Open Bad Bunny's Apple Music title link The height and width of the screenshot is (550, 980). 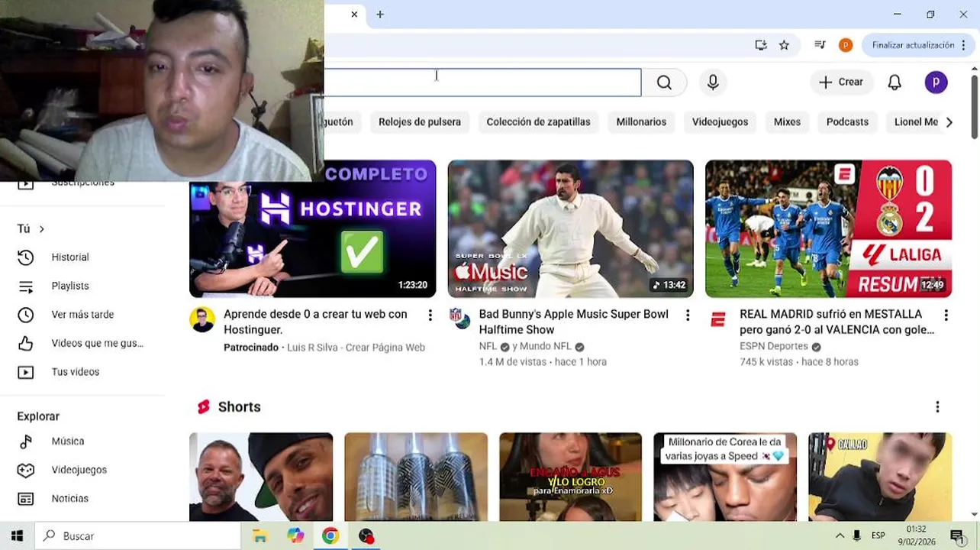point(573,322)
